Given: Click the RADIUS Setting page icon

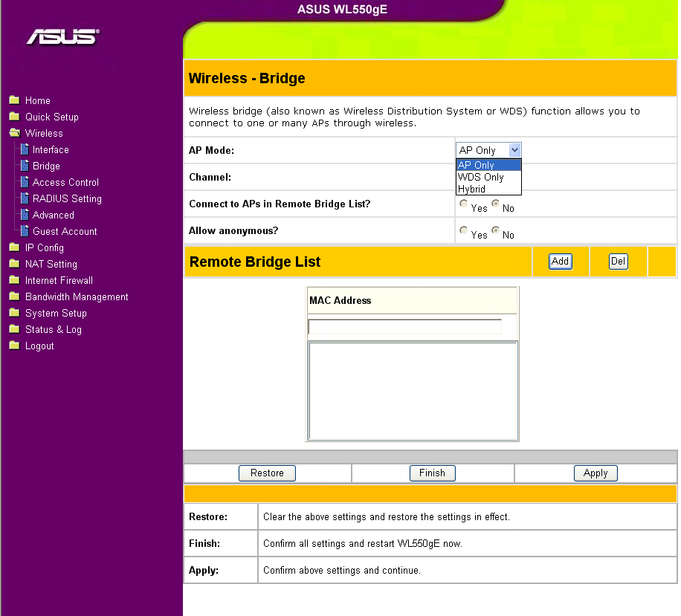Looking at the screenshot, I should pyautogui.click(x=25, y=198).
